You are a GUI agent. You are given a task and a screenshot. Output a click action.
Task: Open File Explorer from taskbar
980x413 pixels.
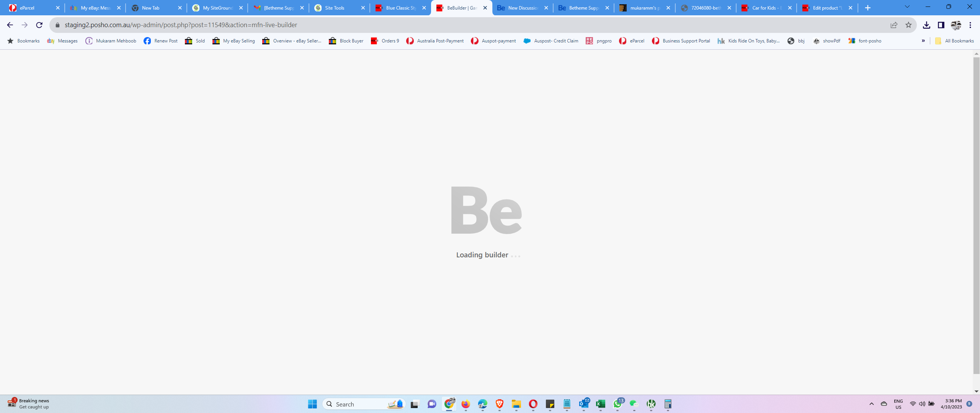(516, 404)
